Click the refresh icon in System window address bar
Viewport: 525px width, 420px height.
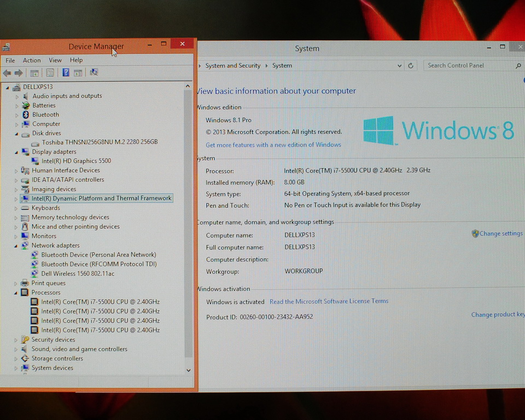point(411,66)
